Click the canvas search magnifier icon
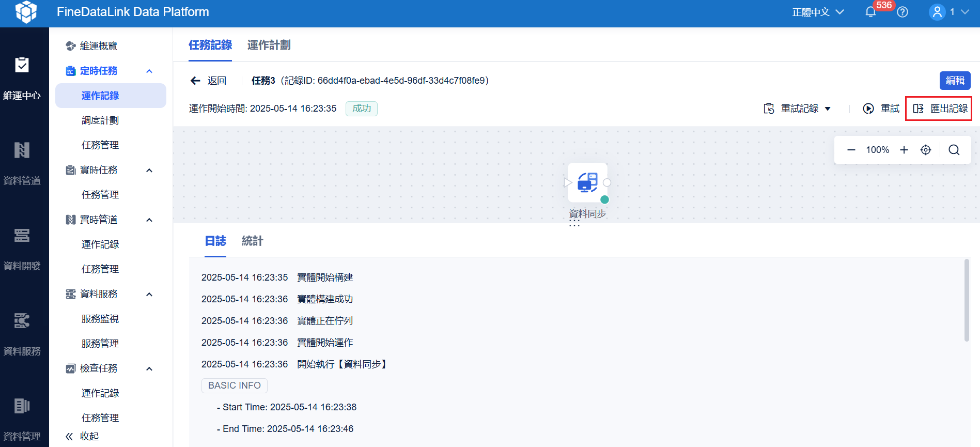Screen dimensions: 980x447 (x=954, y=150)
